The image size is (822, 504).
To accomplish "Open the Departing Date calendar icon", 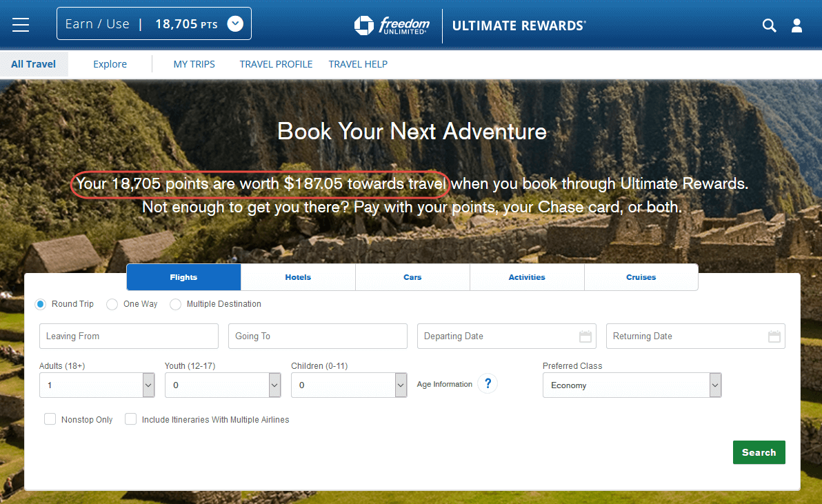I will tap(585, 336).
